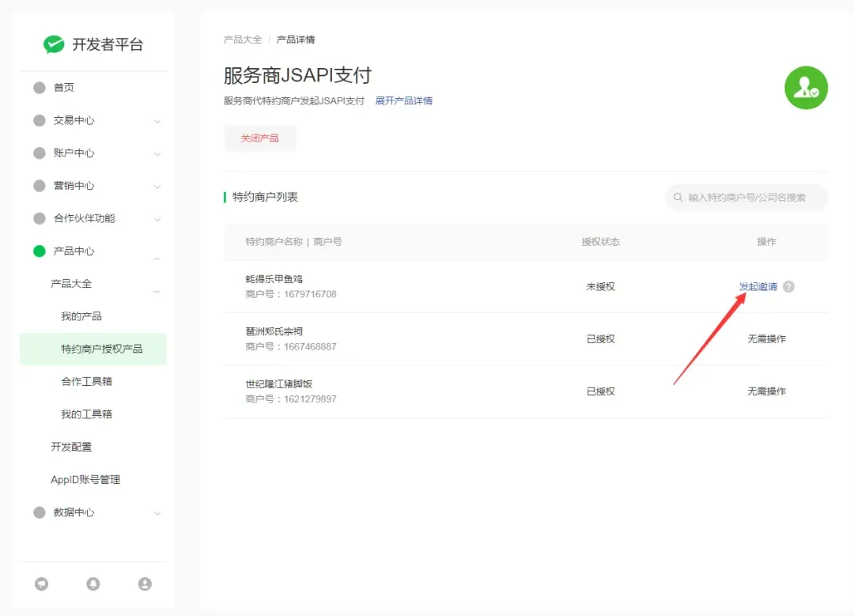The height and width of the screenshot is (616, 854).
Task: Click the 操作 column header
Action: point(766,242)
